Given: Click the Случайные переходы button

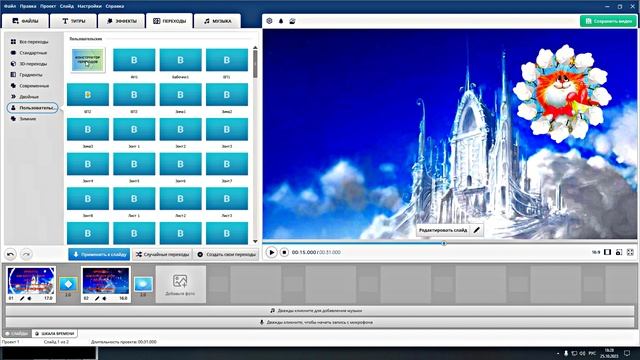Looking at the screenshot, I should pos(162,254).
